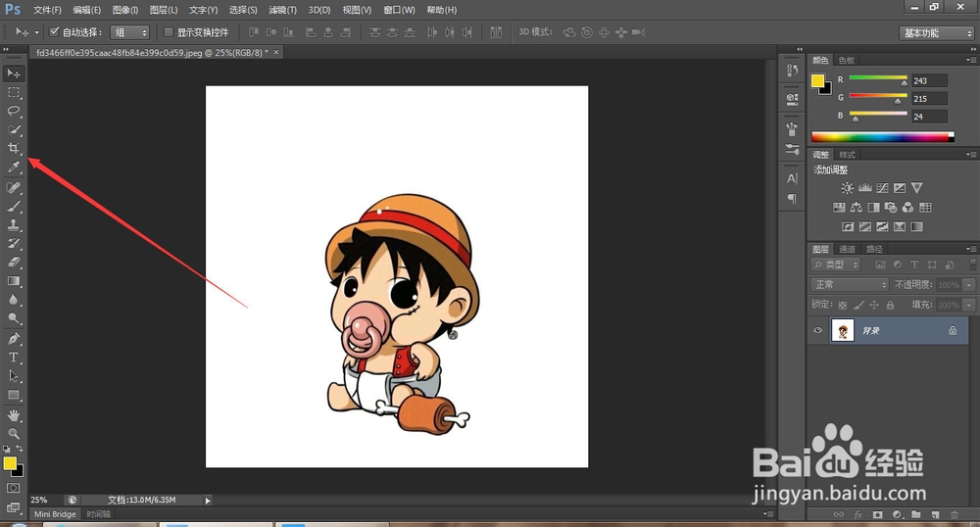Add Vibrance adjustment triangle icon
This screenshot has width=980, height=527.
point(917,188)
